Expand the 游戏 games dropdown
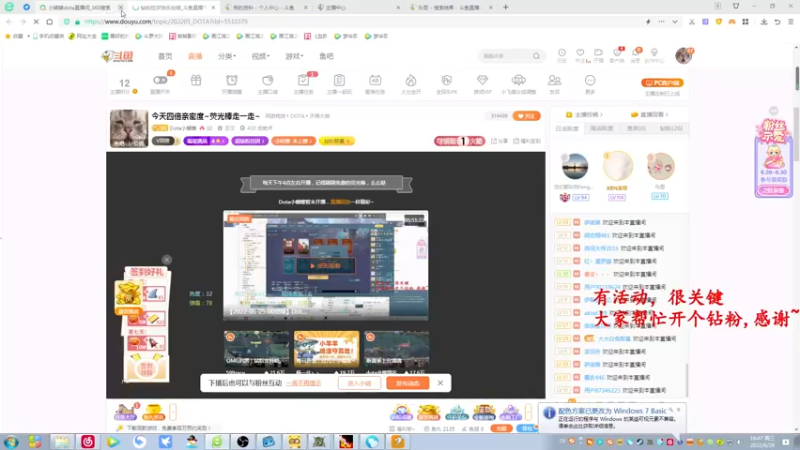Viewport: 800px width, 450px height. pos(294,56)
